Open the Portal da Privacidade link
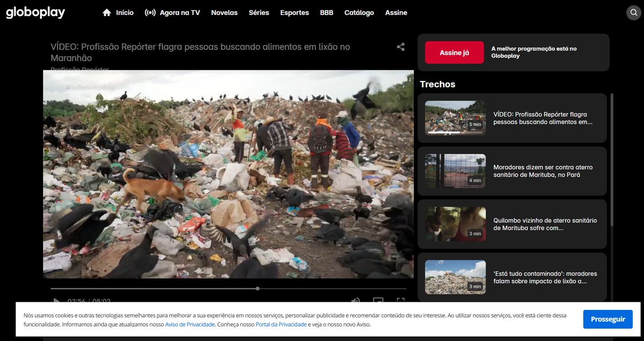Viewport: 644px width, 341px height. 281,324
